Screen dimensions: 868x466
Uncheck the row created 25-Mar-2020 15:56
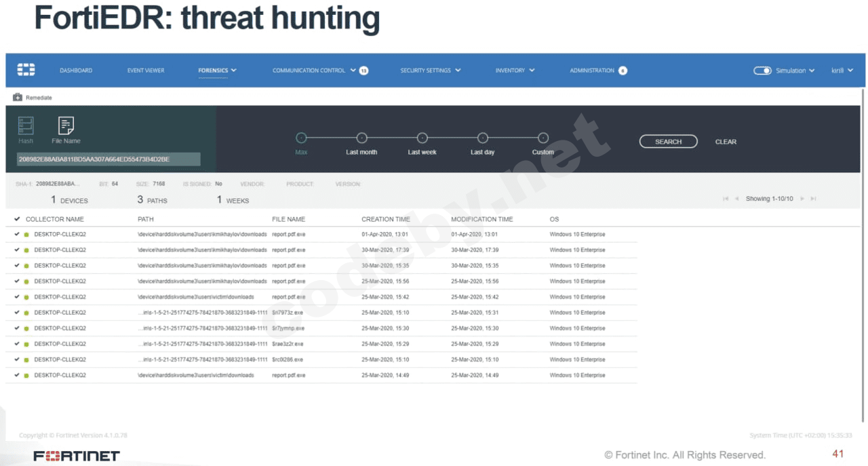pyautogui.click(x=17, y=281)
